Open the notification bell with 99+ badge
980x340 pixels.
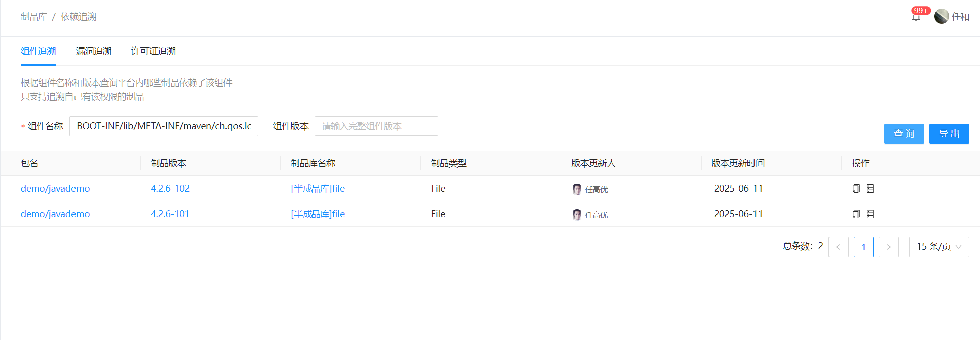click(x=916, y=17)
